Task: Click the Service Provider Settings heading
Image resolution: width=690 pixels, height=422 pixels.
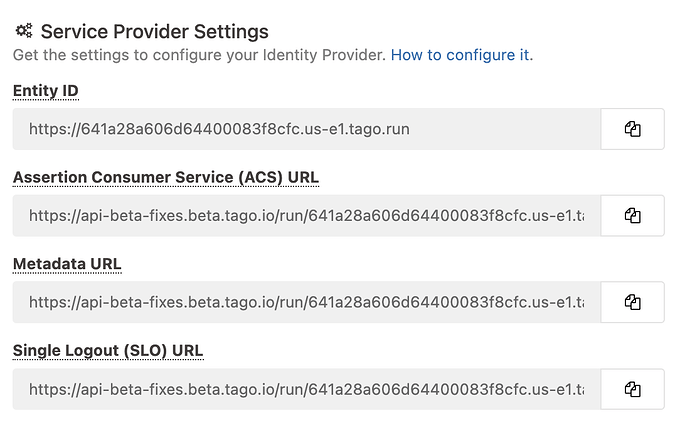Action: (154, 31)
